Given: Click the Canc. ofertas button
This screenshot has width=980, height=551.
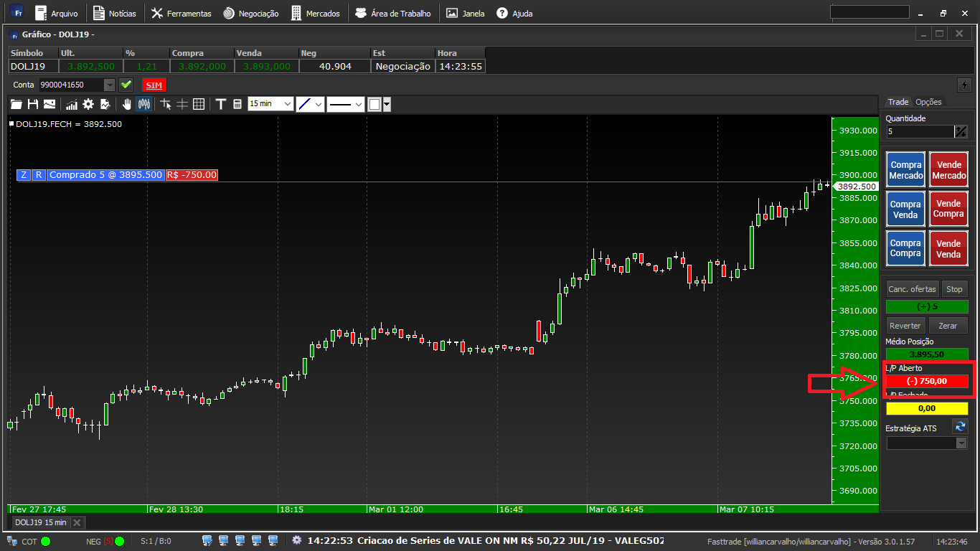Looking at the screenshot, I should pyautogui.click(x=913, y=289).
